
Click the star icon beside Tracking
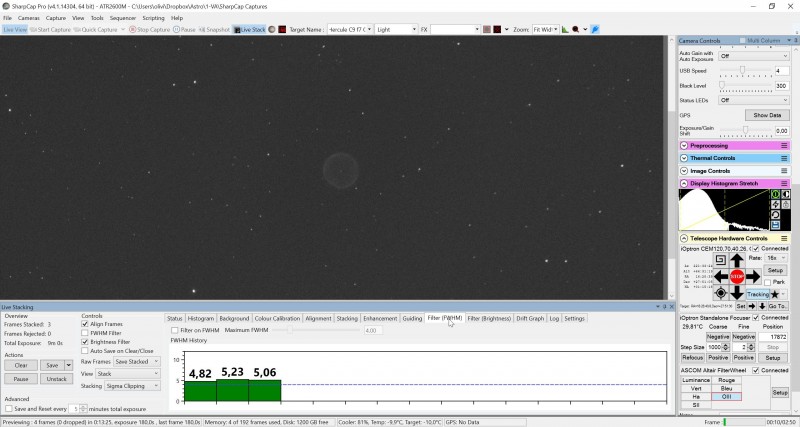click(774, 294)
